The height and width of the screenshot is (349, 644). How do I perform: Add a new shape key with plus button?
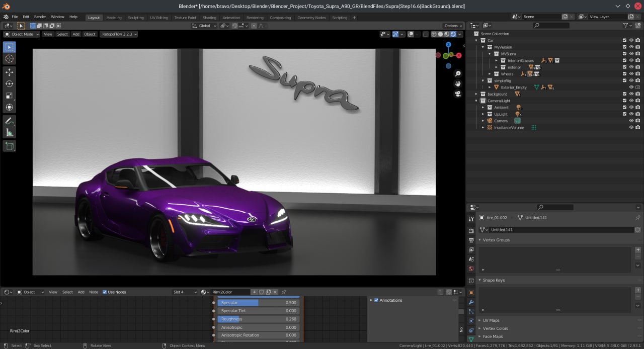pyautogui.click(x=638, y=290)
